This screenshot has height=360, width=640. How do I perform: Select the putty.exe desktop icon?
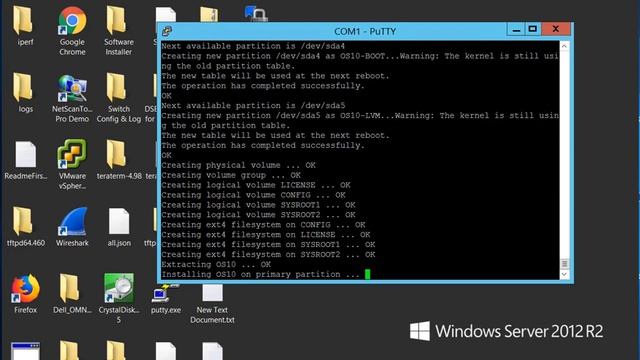point(165,299)
